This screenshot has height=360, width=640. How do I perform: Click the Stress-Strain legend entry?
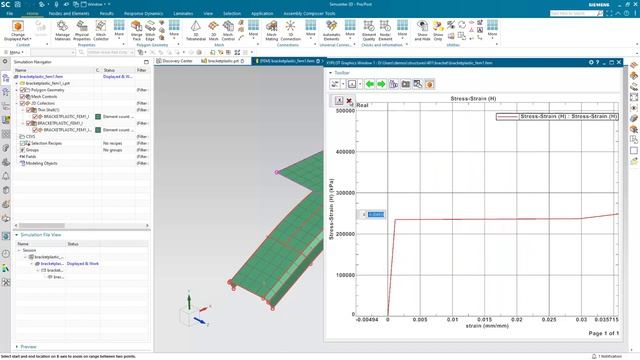[557, 117]
